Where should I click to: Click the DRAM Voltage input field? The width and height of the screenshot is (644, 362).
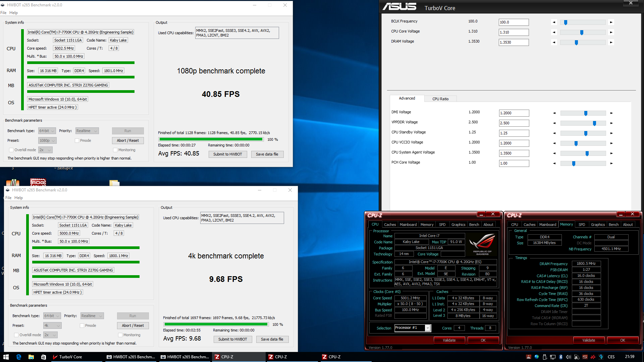tap(514, 43)
